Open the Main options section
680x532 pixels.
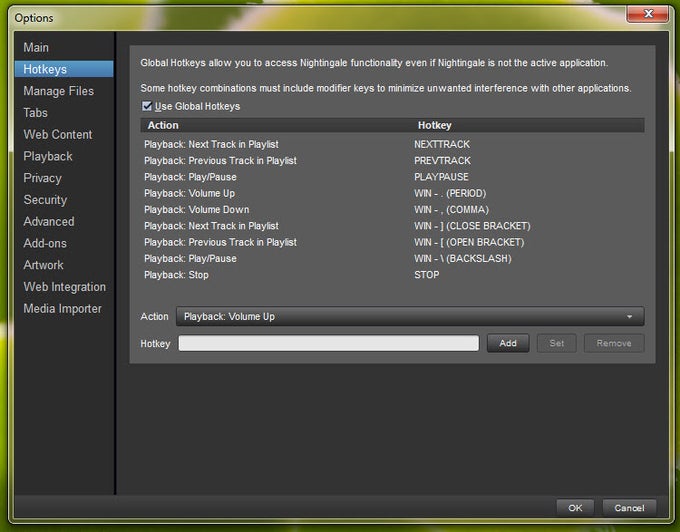pos(64,47)
